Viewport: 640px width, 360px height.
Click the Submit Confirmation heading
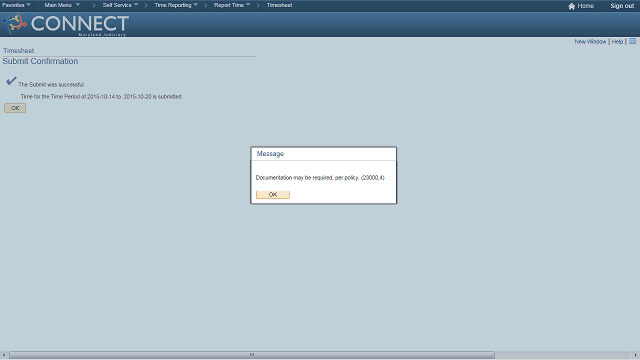click(x=40, y=61)
